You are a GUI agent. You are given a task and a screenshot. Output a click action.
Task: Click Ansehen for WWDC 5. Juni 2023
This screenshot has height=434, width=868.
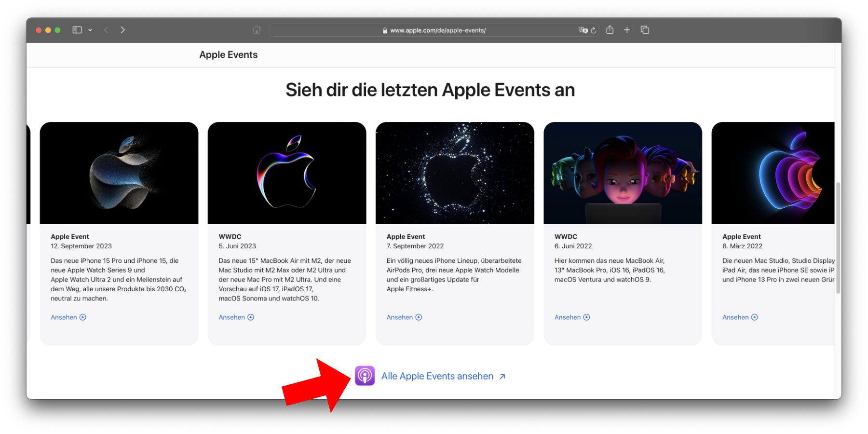236,317
